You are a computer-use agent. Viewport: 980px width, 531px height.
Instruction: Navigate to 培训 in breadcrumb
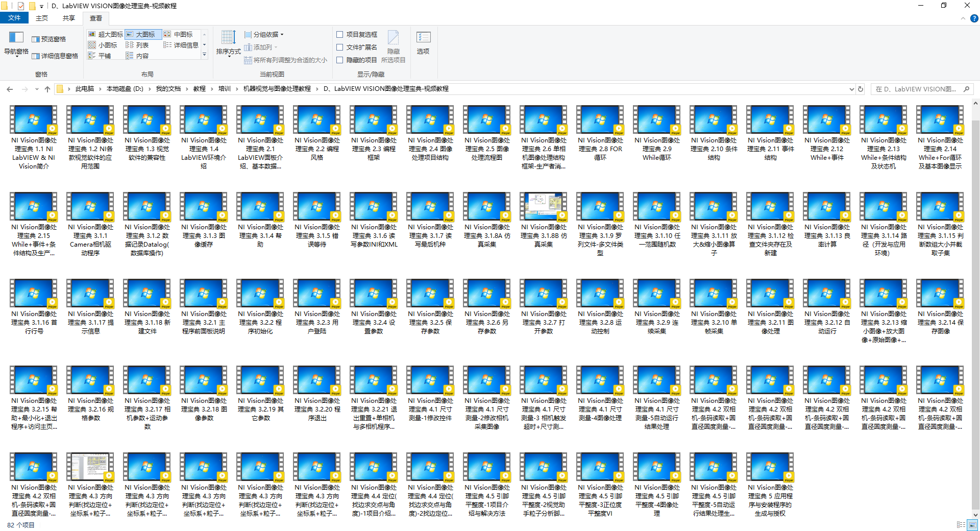pos(225,89)
